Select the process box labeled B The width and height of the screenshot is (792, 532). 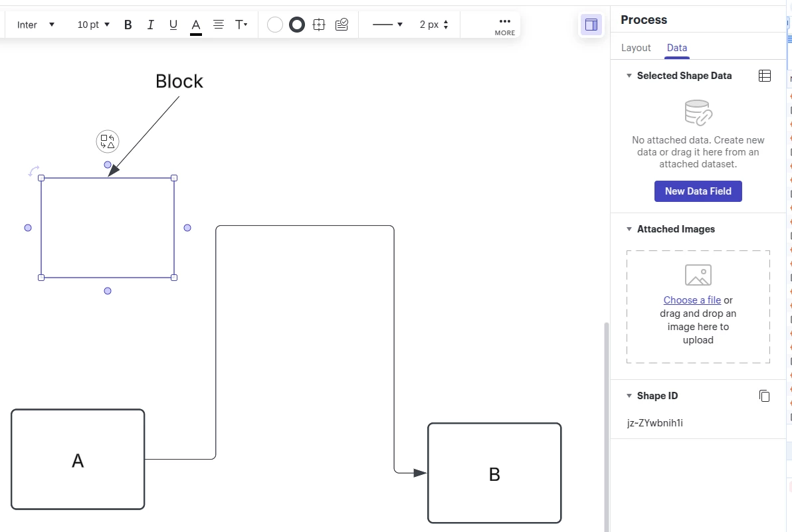494,473
